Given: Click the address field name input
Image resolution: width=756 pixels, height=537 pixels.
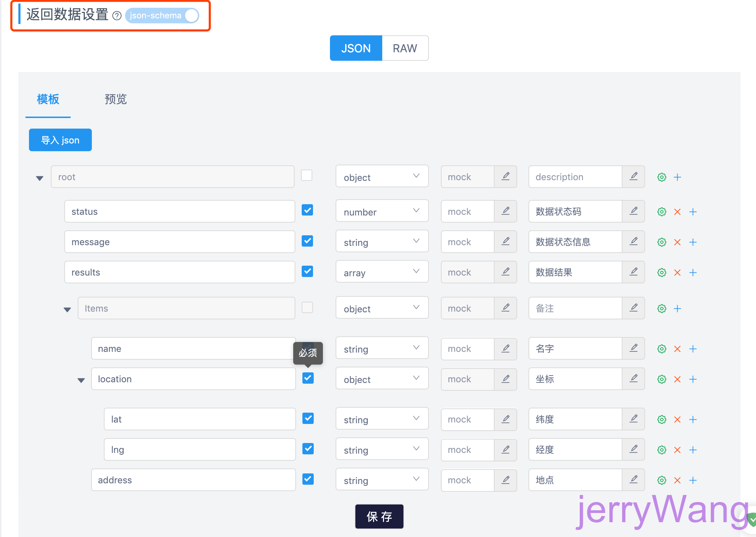Looking at the screenshot, I should tap(193, 480).
